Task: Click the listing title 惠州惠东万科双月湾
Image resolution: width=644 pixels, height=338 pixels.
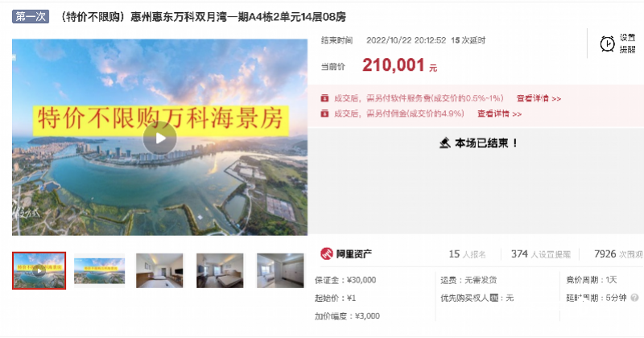Action: click(x=179, y=17)
